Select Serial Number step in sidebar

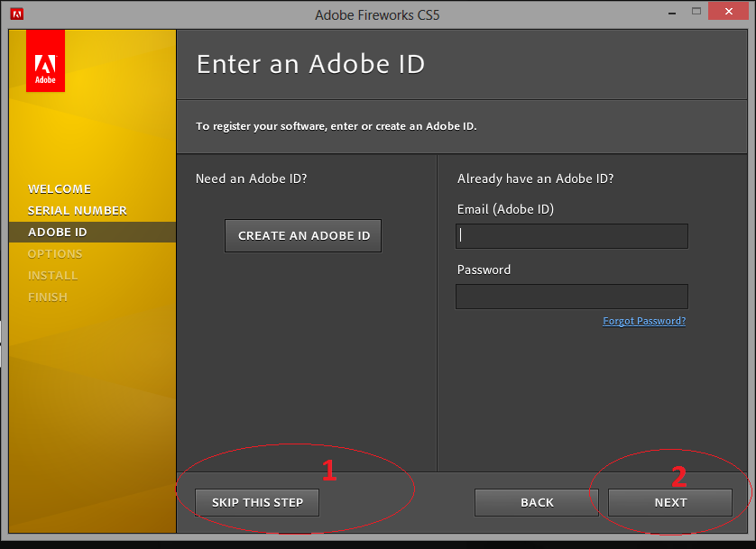(78, 210)
